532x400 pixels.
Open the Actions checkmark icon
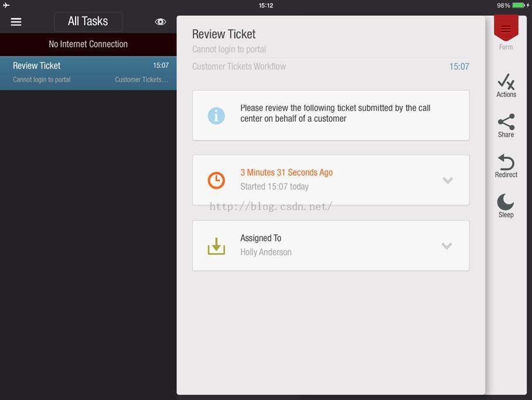tap(506, 82)
